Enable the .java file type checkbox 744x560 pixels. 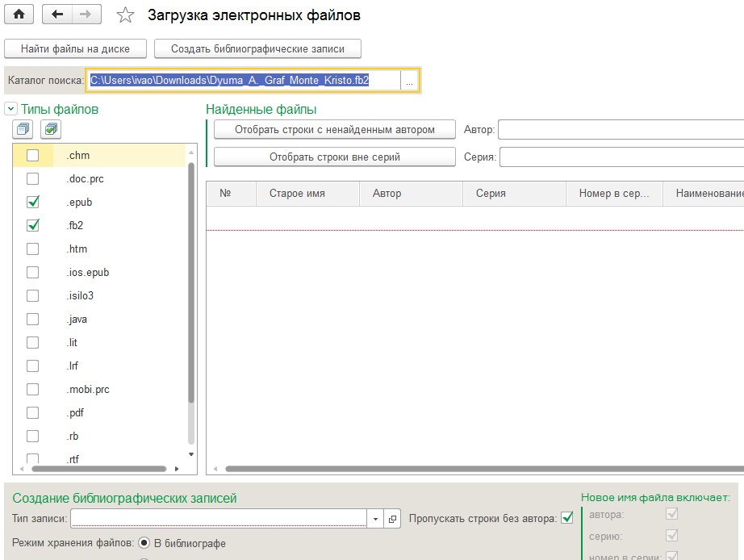(x=33, y=319)
